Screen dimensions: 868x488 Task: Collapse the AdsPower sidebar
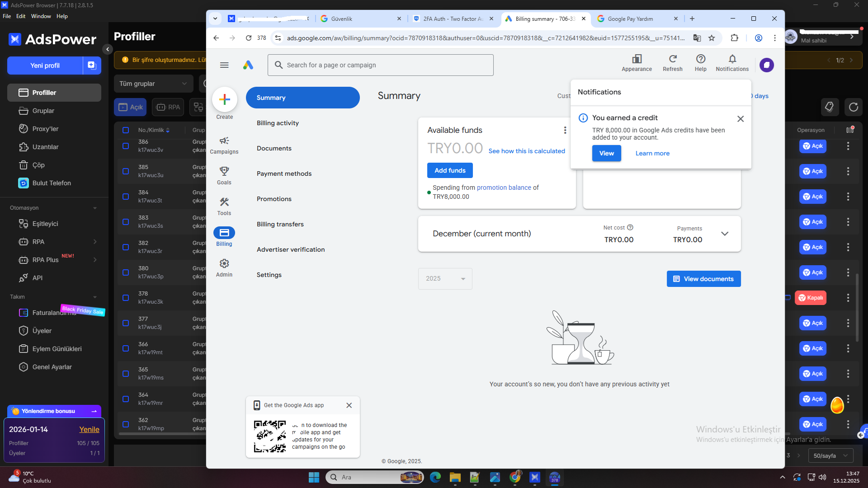click(108, 49)
